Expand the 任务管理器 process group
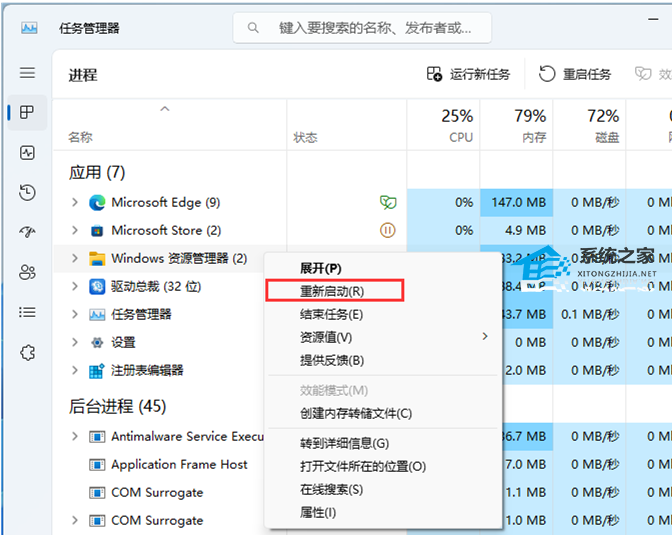Image resolution: width=672 pixels, height=535 pixels. pos(75,315)
